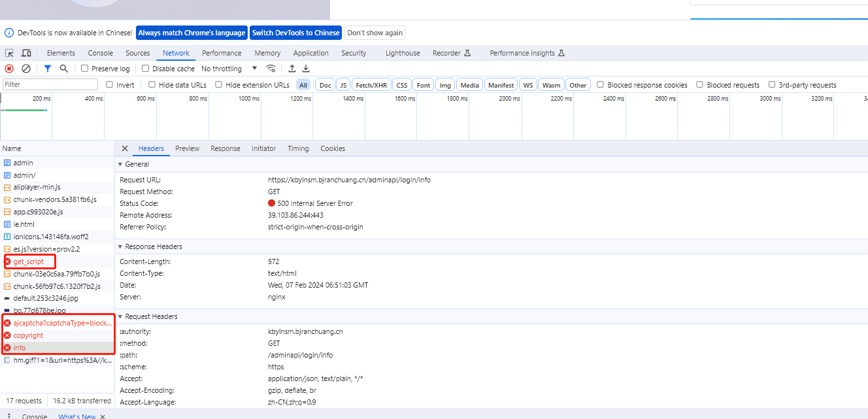Toggle the network filter funnel icon
Screen dimensions: 868x419
point(48,69)
